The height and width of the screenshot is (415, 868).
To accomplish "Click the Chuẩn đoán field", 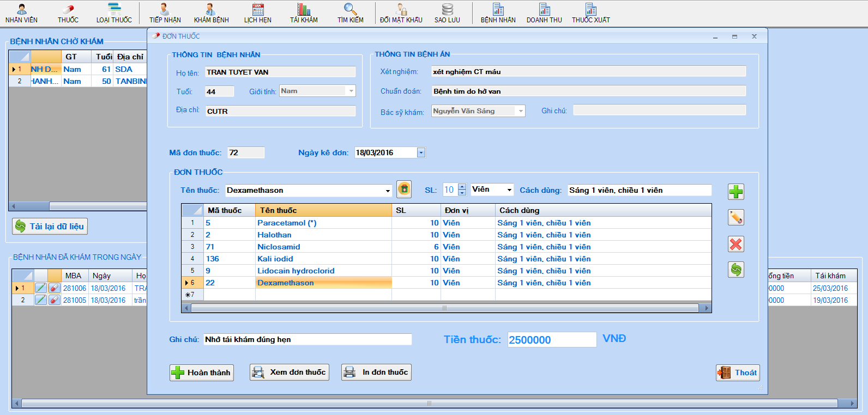I will 589,91.
